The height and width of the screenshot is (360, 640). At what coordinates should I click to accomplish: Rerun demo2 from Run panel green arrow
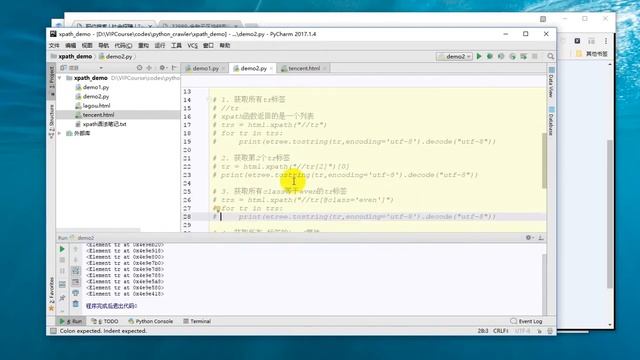click(x=62, y=249)
